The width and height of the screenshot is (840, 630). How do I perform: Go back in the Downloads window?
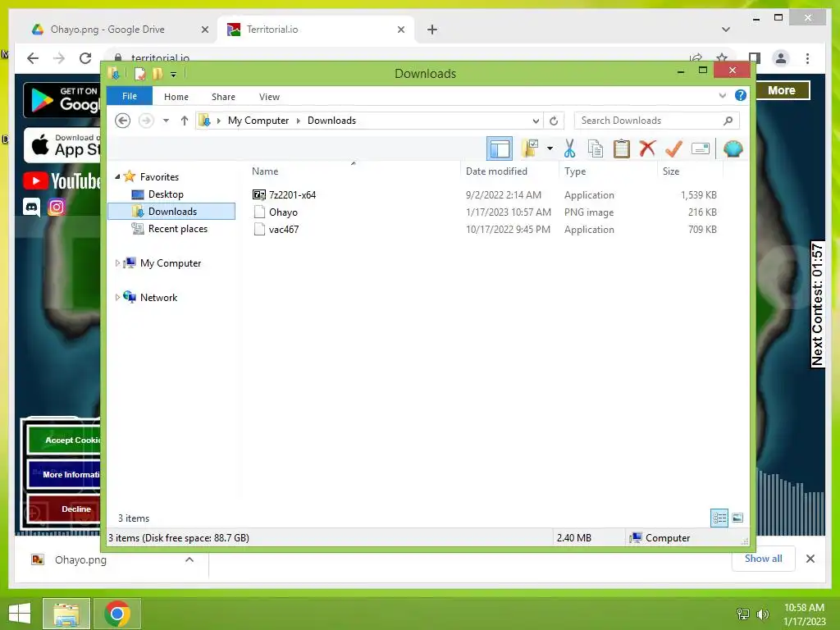[x=123, y=121]
